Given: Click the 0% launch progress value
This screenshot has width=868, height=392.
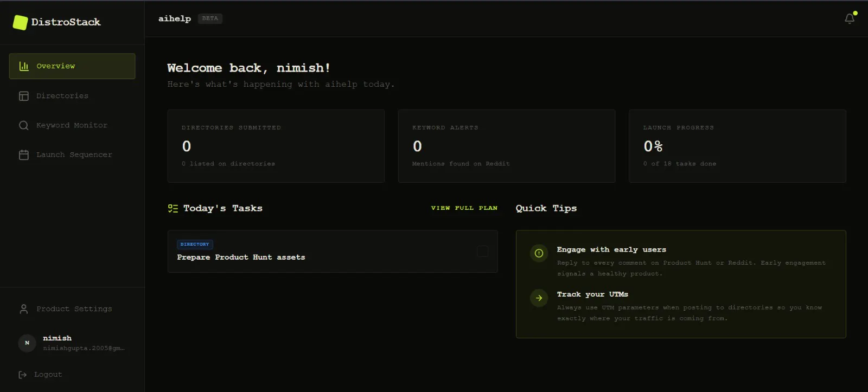Looking at the screenshot, I should click(653, 146).
